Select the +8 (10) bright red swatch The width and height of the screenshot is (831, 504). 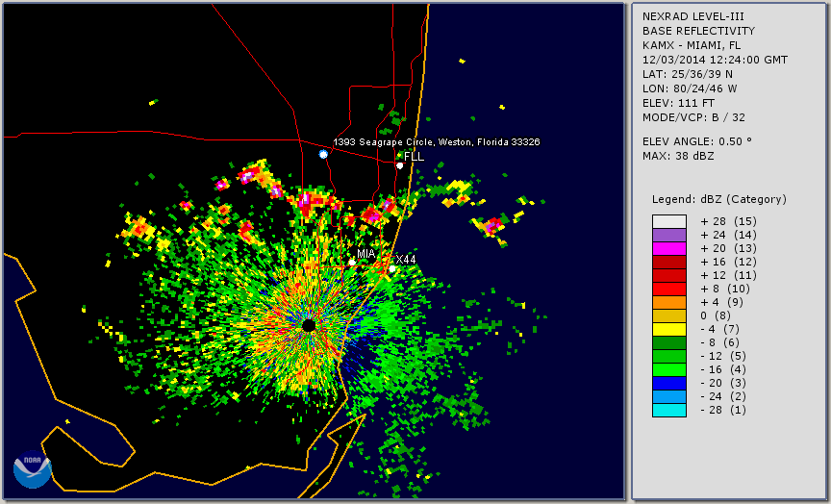pos(668,289)
